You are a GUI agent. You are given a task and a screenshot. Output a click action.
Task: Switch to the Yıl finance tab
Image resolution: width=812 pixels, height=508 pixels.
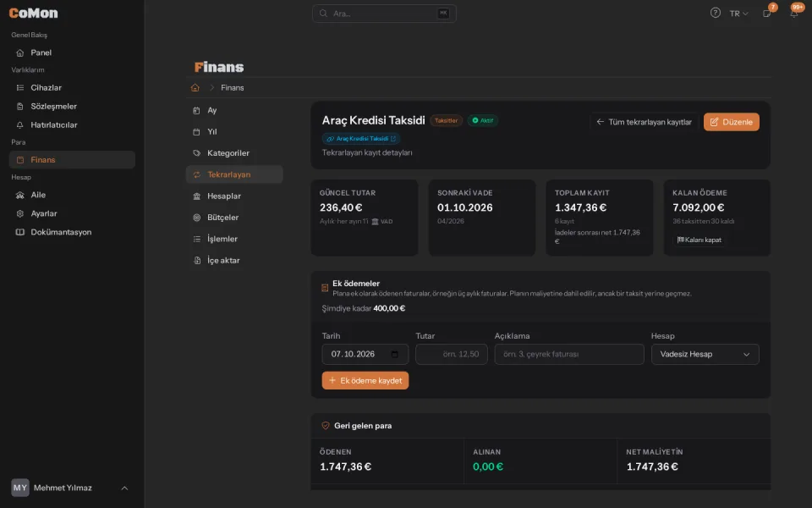(x=234, y=132)
